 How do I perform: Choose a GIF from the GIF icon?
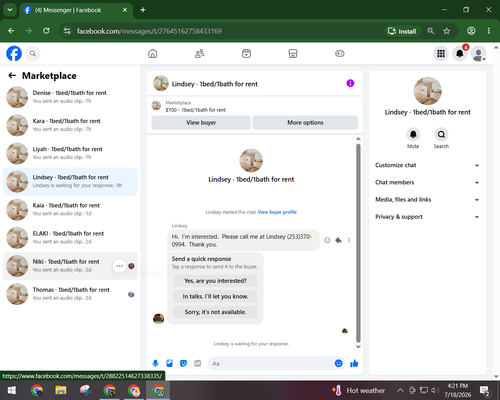198,363
